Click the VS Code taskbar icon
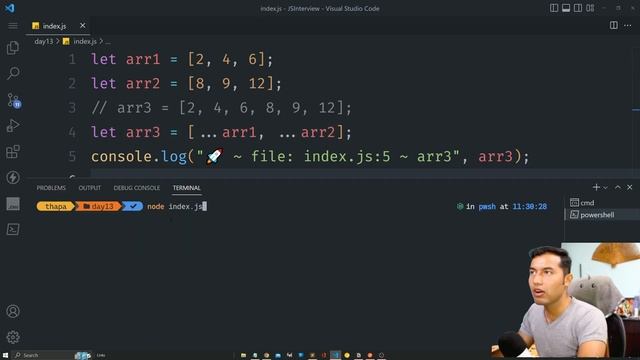 (336, 356)
